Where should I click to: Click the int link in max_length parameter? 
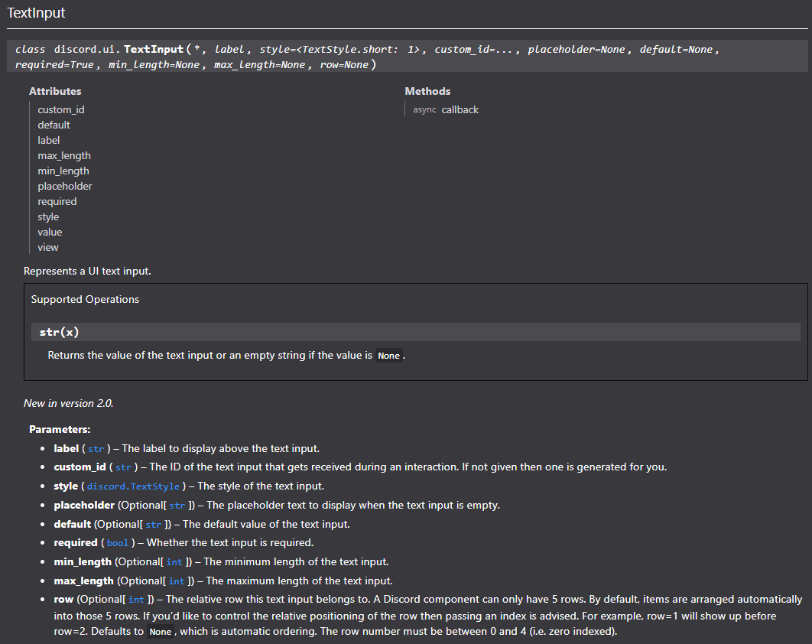click(177, 581)
